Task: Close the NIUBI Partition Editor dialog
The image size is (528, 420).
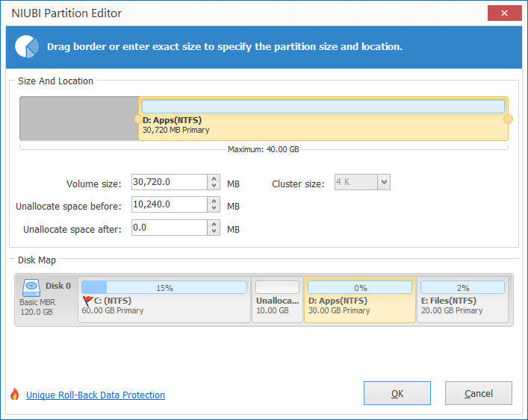Action: pyautogui.click(x=504, y=13)
